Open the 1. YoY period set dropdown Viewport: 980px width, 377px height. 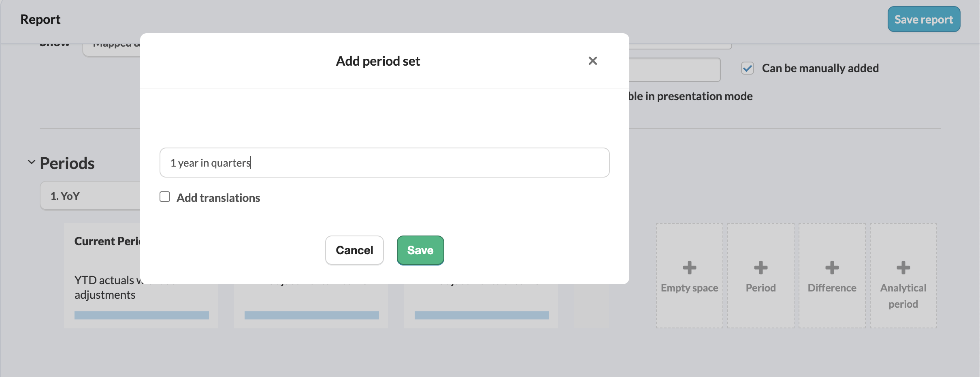click(90, 196)
